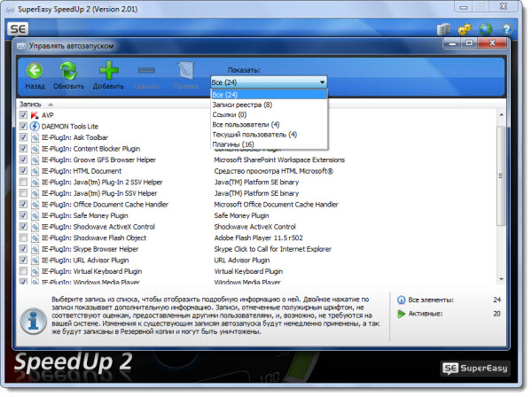Uncheck the AVP autostart entry
This screenshot has width=532, height=397.
click(x=23, y=115)
